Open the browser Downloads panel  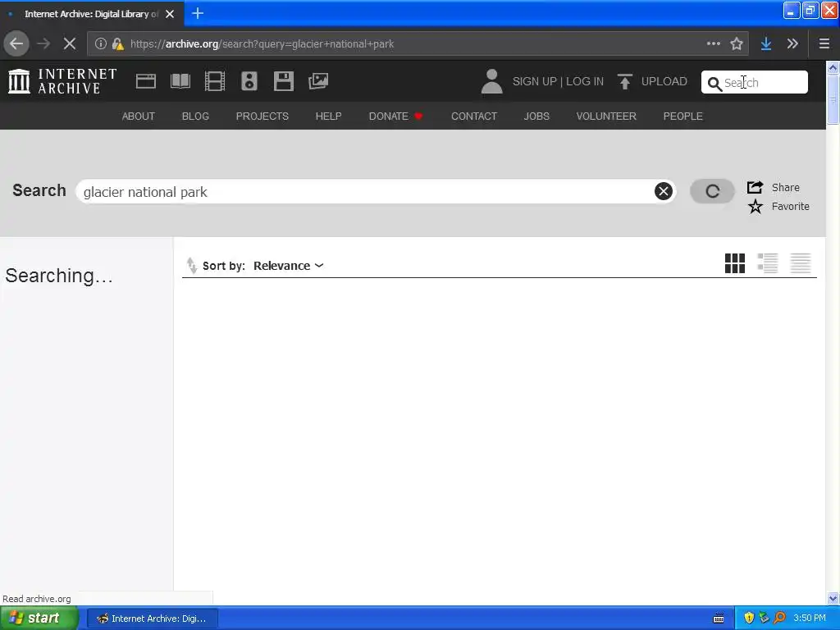pyautogui.click(x=766, y=44)
